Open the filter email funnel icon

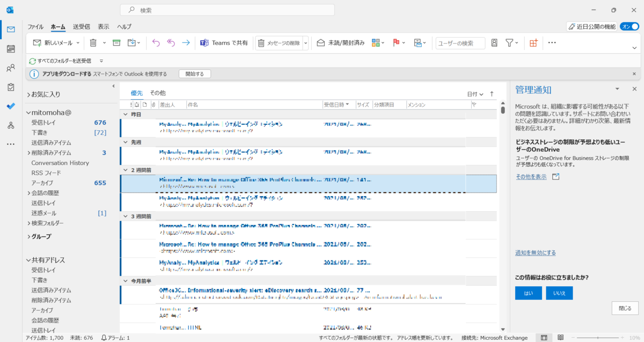coord(509,43)
